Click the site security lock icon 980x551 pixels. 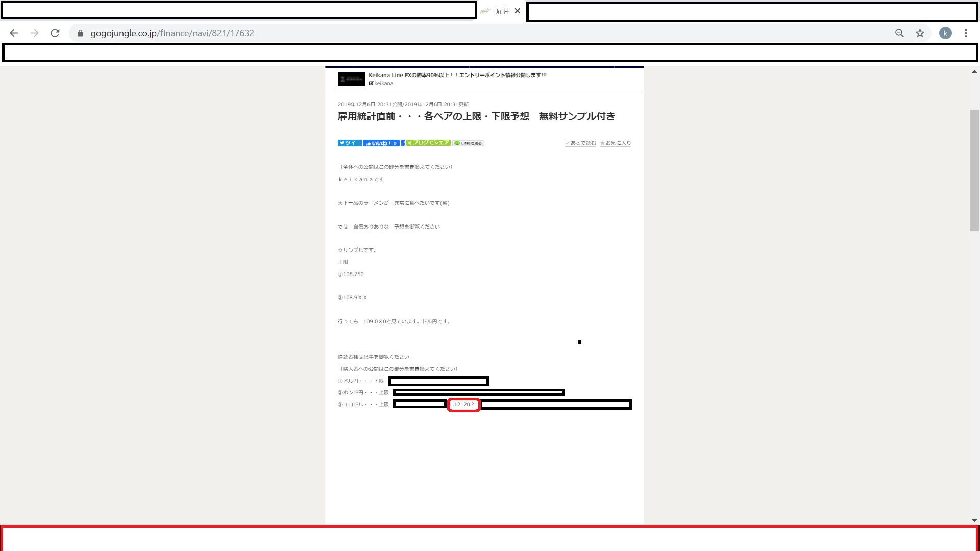pos(80,33)
